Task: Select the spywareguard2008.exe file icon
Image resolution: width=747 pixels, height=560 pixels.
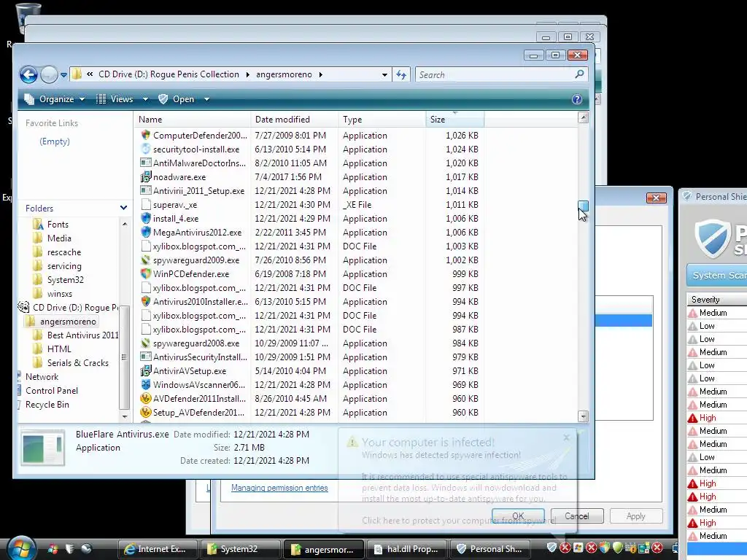Action: pos(146,343)
